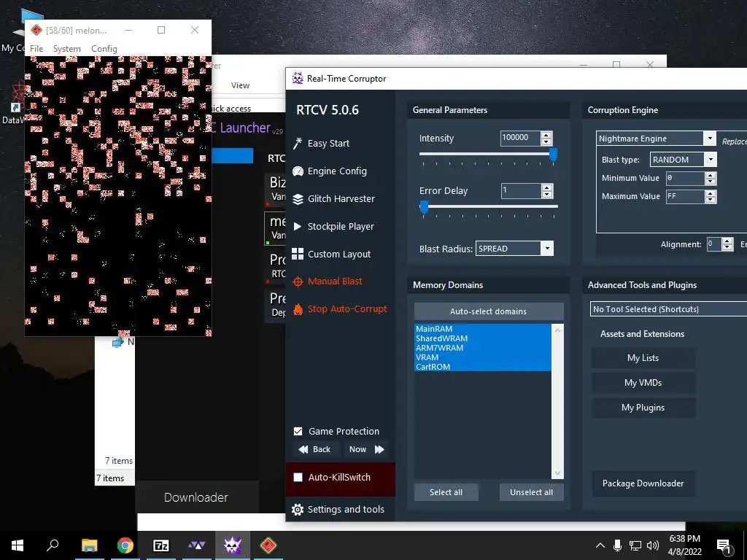Open Glitch Harvester stack icon
This screenshot has width=747, height=560.
pos(298,198)
